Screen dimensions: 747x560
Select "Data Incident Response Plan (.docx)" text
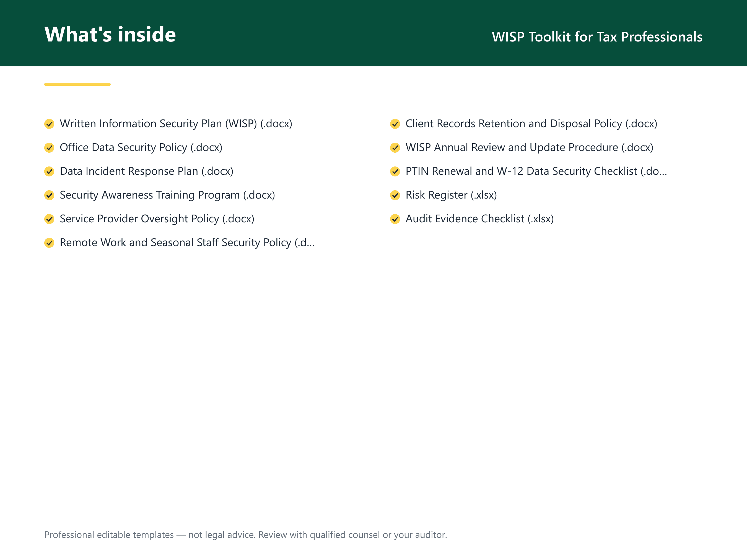click(x=147, y=171)
